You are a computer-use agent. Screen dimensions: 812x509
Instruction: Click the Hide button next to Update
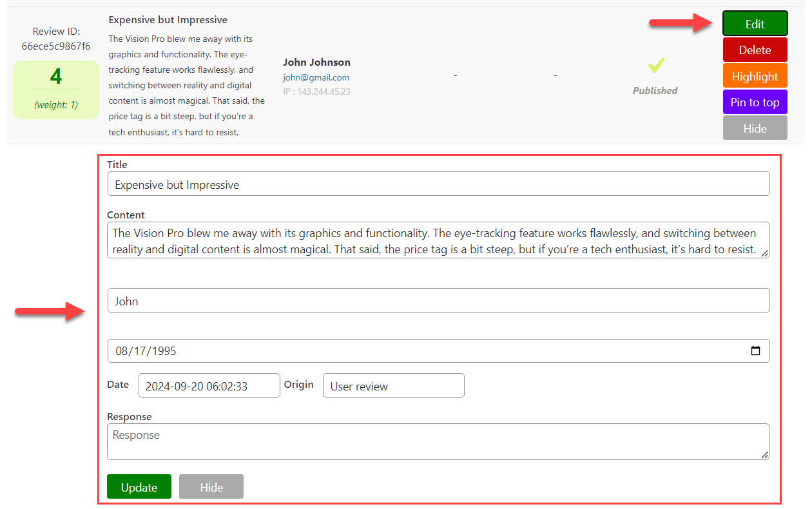click(x=211, y=487)
